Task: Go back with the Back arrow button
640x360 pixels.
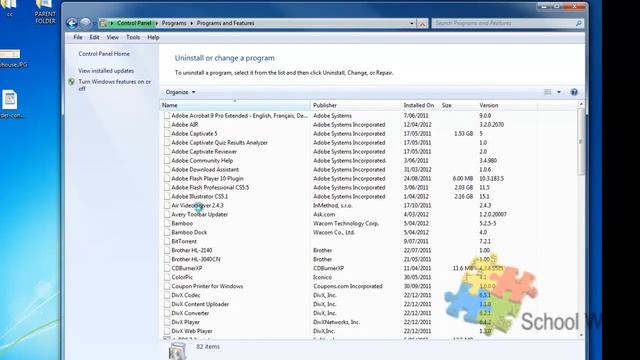Action: (x=72, y=23)
